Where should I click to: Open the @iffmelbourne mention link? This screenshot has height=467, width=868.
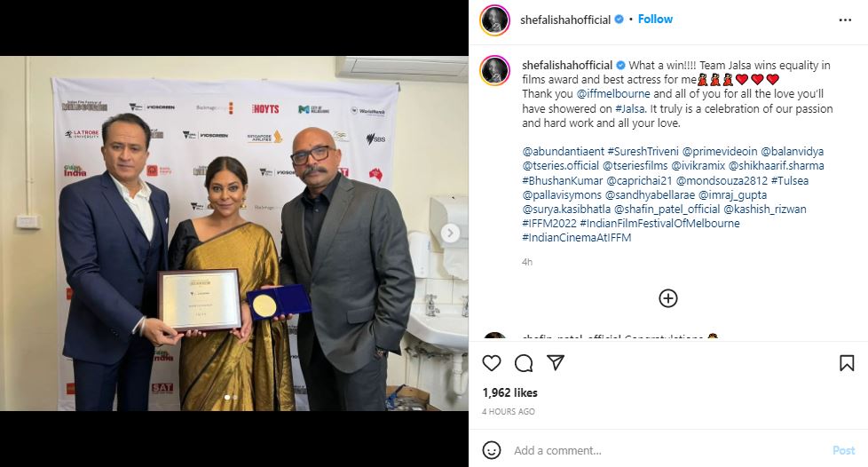(x=613, y=93)
